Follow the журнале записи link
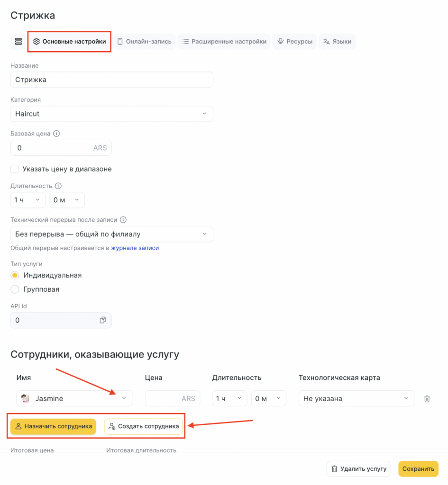 tap(135, 248)
